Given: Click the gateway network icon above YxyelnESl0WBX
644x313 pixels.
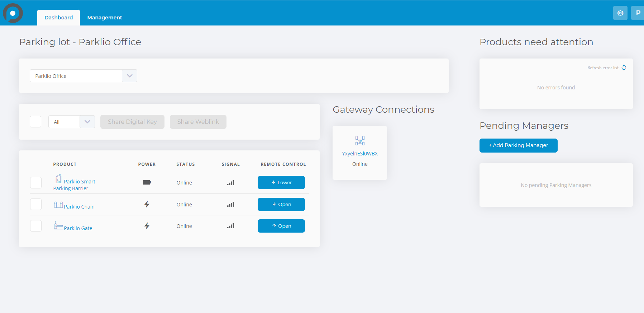Looking at the screenshot, I should [360, 140].
